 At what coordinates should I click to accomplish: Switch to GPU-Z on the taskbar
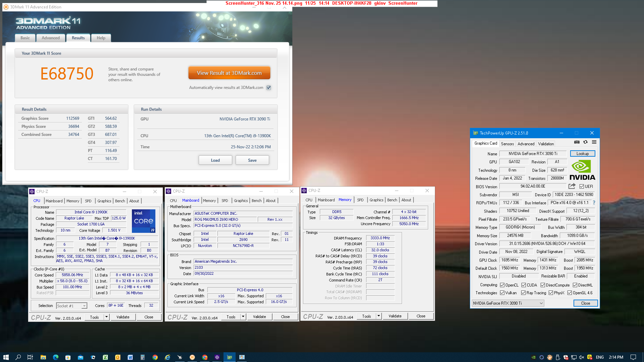tap(230, 357)
